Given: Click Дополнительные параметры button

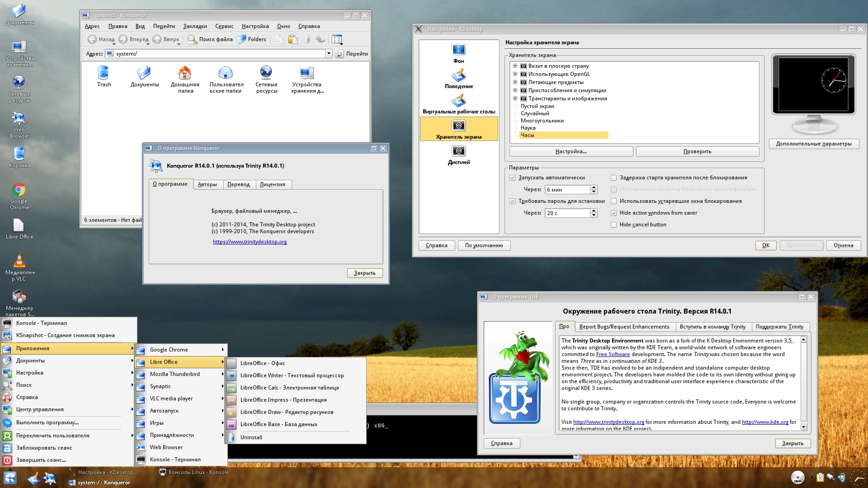Looking at the screenshot, I should coord(814,144).
